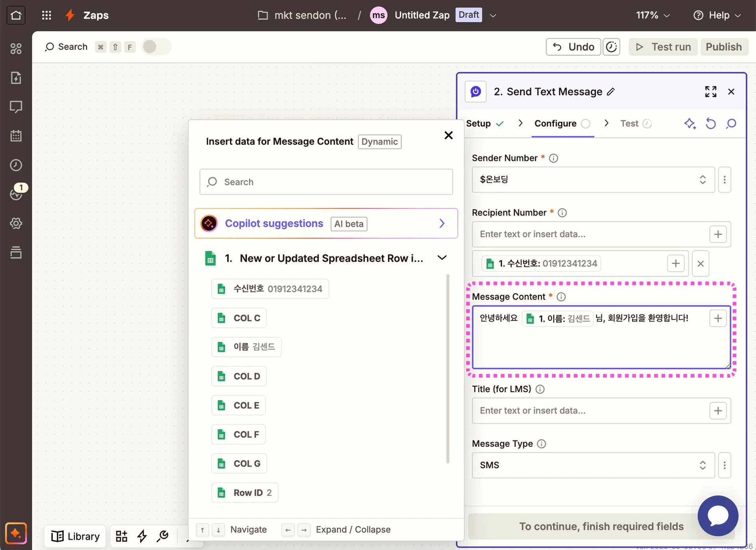This screenshot has height=550, width=756.
Task: Open the zoom level 117% dropdown
Action: (652, 15)
